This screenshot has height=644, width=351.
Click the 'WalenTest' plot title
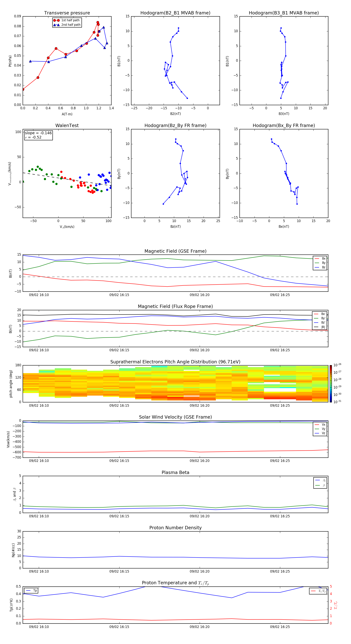pyautogui.click(x=67, y=125)
